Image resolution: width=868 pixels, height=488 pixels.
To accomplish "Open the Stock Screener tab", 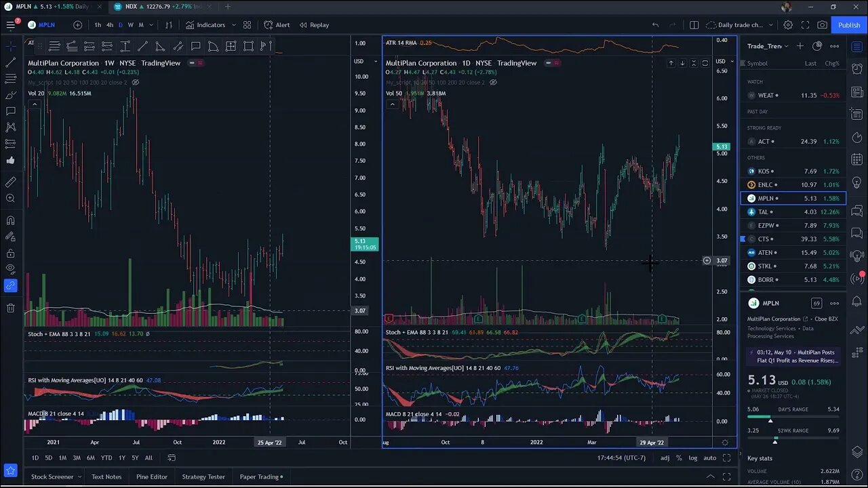I will 52,476.
